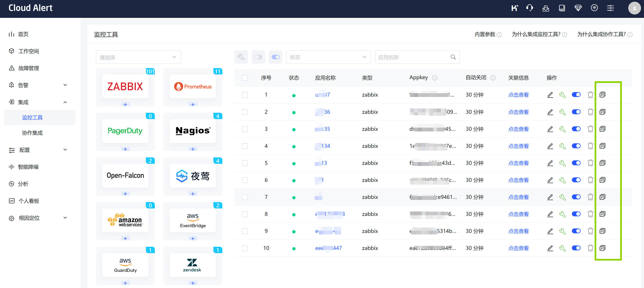Go to 故障管理 in the sidebar
Screen dimensions: 644x288
(x=29, y=68)
